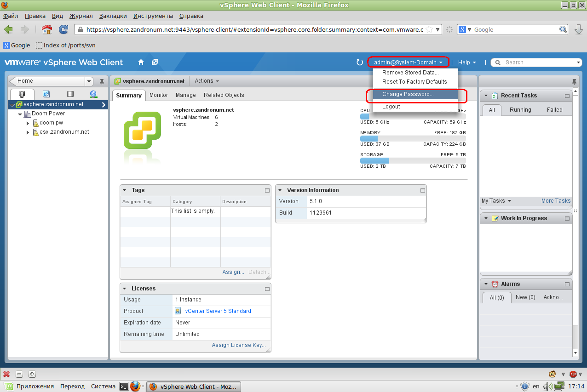Screen dimensions: 587x392
Task: Pin the navigator panel with pushpin
Action: (x=102, y=82)
